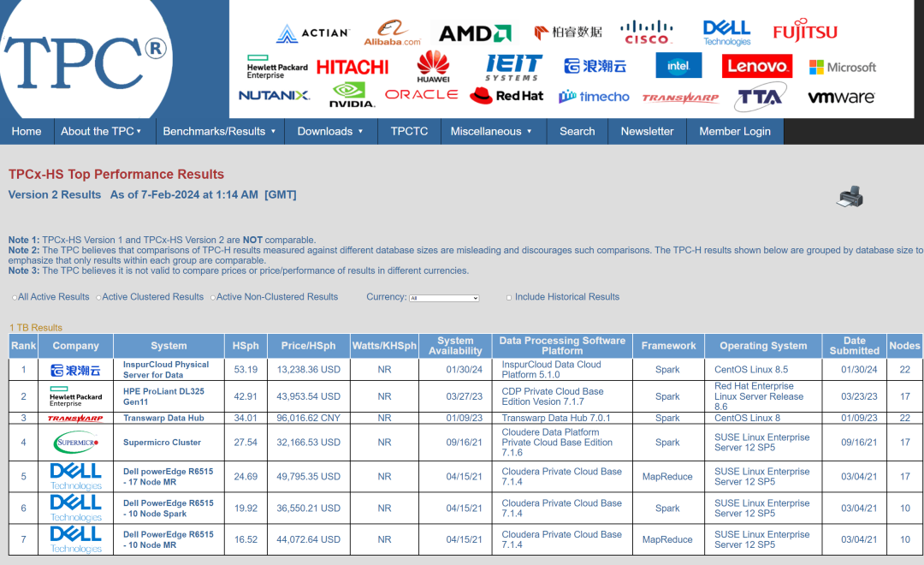The height and width of the screenshot is (565, 924).
Task: Select Active Clustered Results radio button
Action: (98, 298)
